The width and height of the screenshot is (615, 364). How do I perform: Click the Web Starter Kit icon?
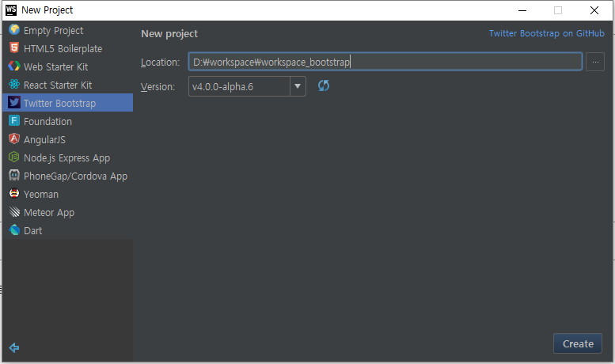point(14,66)
